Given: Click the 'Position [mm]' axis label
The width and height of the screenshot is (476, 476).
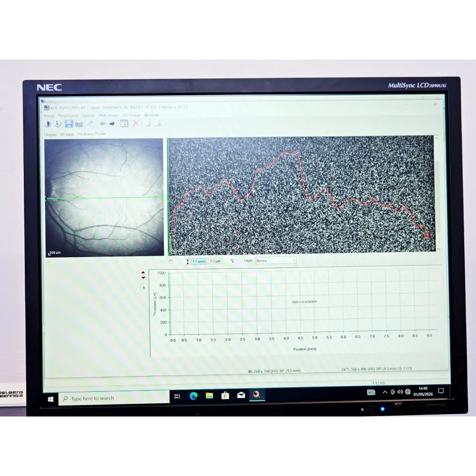Looking at the screenshot, I should tap(305, 349).
